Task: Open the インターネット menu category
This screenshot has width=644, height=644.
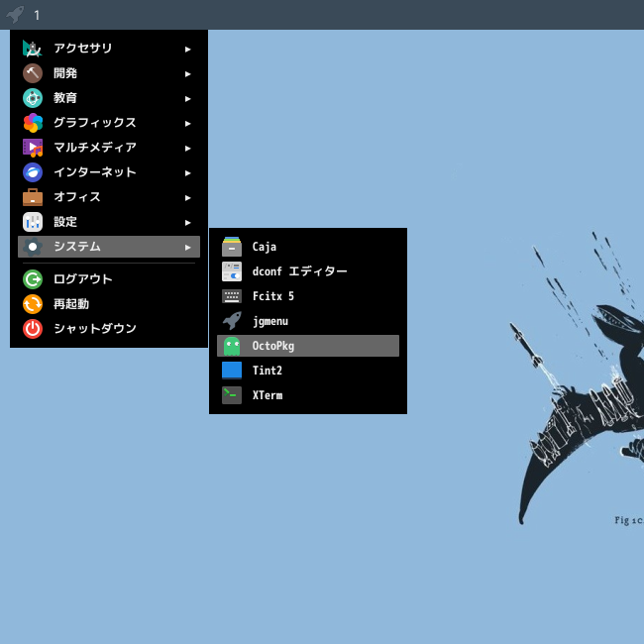Action: click(x=109, y=172)
